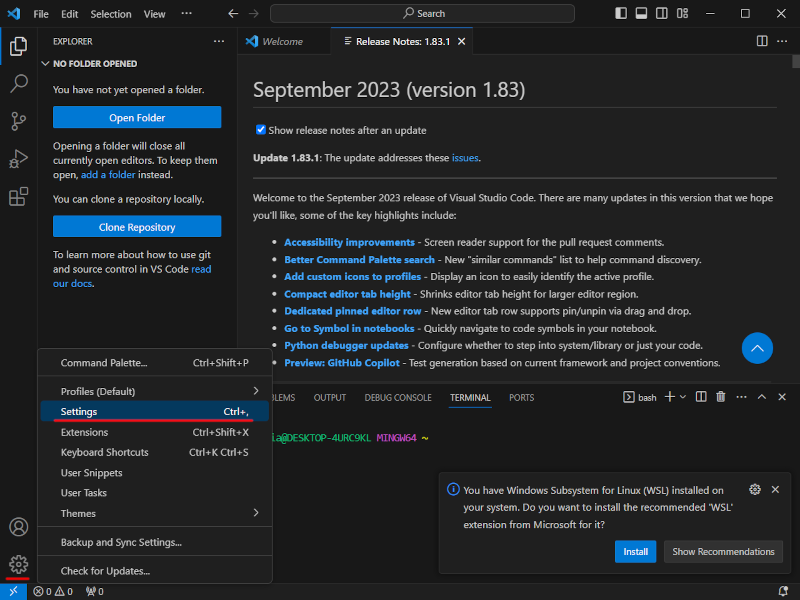Toggle secondary side bar layout icon
The width and height of the screenshot is (800, 600).
662,13
